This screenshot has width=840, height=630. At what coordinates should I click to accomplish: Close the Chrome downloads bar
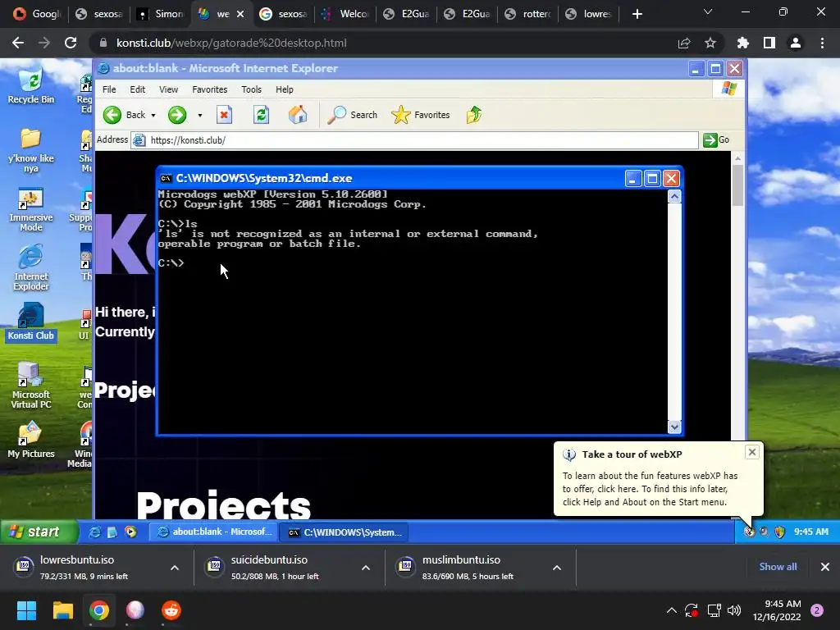point(825,567)
